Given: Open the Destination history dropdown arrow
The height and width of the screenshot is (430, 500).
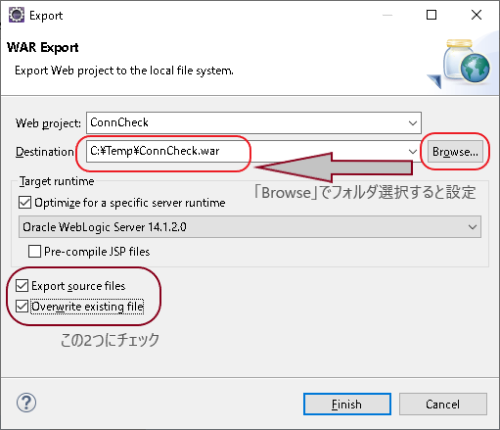Looking at the screenshot, I should tap(413, 152).
